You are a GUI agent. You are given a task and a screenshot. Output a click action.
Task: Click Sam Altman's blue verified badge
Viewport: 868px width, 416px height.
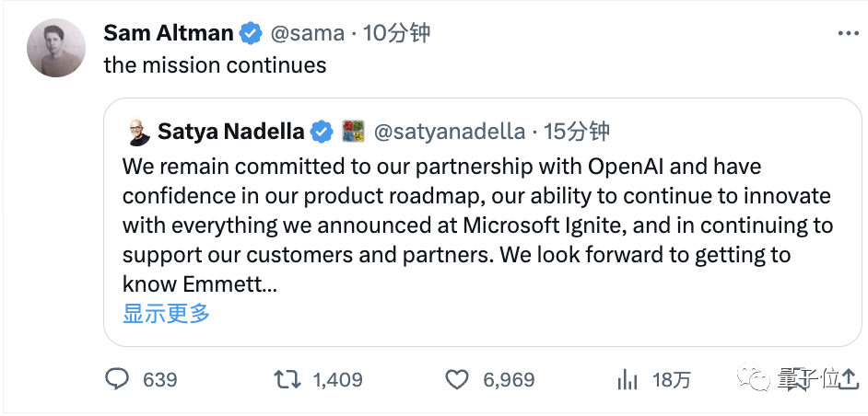point(250,34)
